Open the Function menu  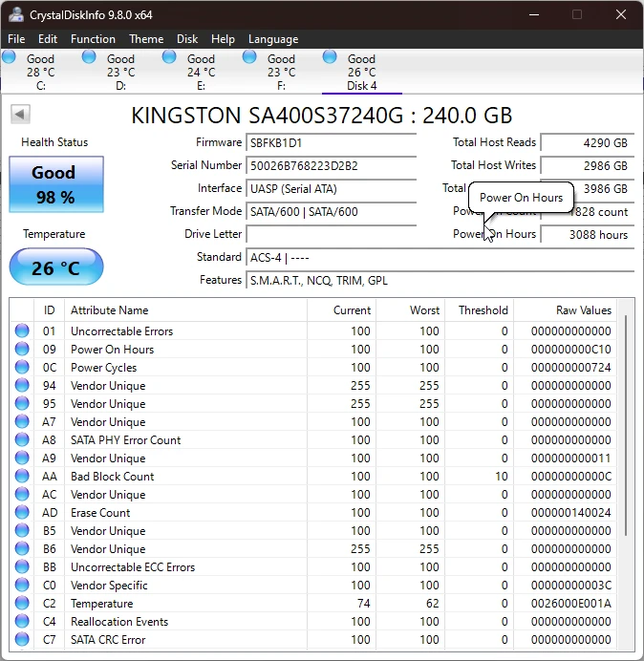93,39
